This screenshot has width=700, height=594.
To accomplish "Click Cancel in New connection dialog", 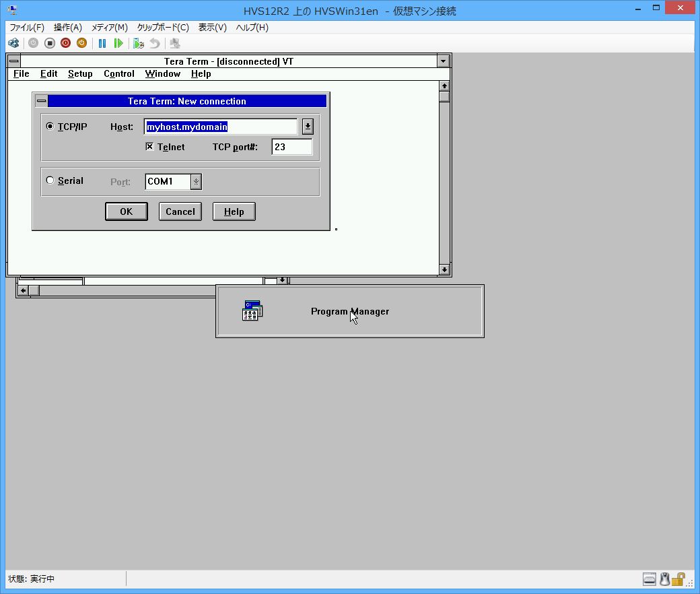I will click(180, 211).
